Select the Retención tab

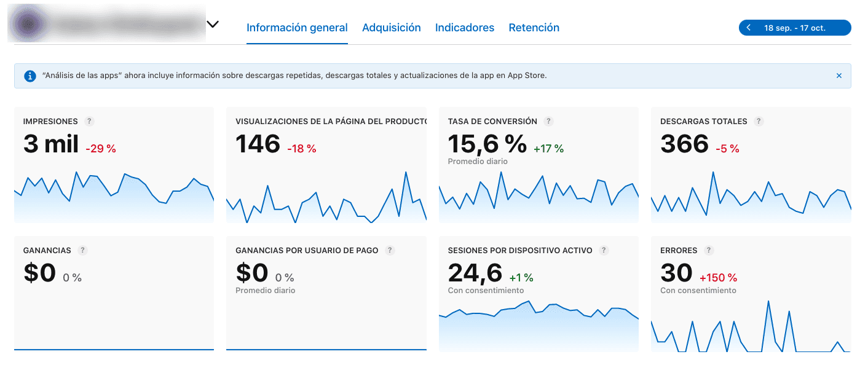pos(534,28)
